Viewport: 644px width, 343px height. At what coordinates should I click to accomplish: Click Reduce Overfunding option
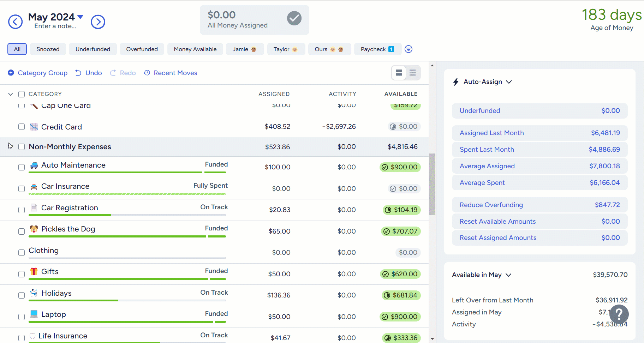[x=540, y=205]
